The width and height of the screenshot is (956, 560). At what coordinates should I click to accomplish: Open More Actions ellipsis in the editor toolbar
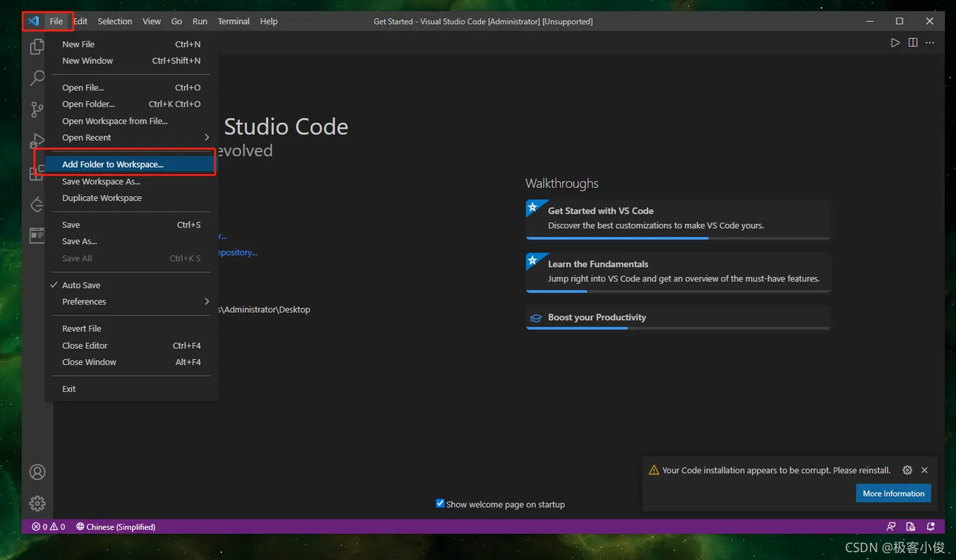930,42
